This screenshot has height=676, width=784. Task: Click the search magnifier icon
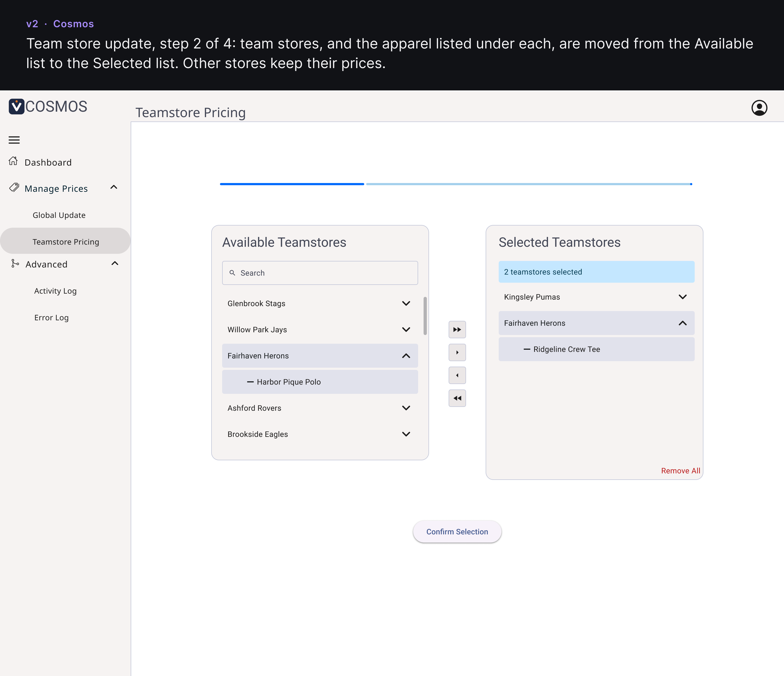coord(232,273)
